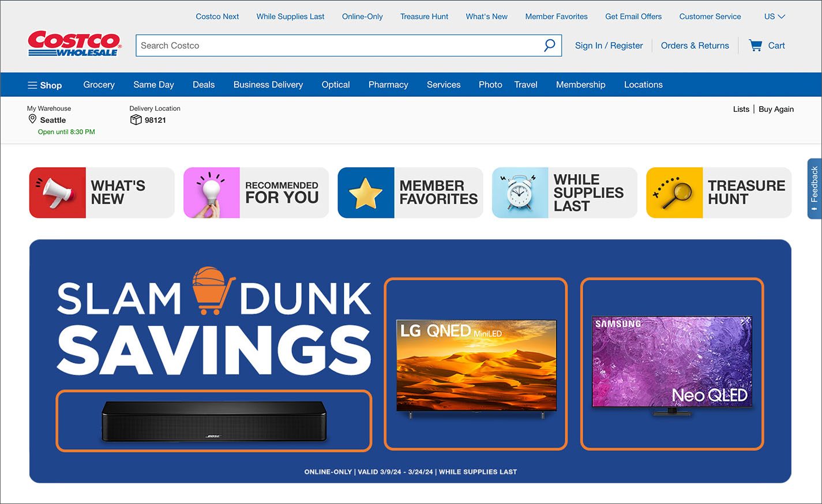The width and height of the screenshot is (822, 504).
Task: Open the shopping cart icon
Action: pos(755,46)
